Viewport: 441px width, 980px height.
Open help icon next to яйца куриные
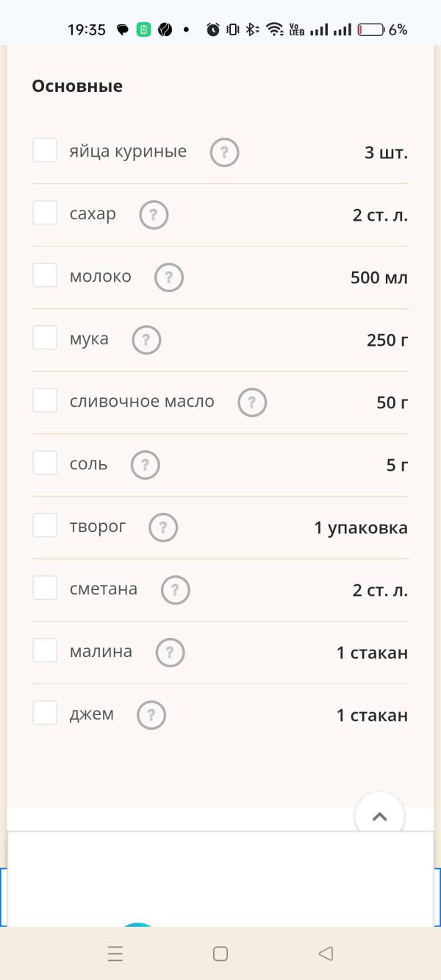pyautogui.click(x=224, y=153)
